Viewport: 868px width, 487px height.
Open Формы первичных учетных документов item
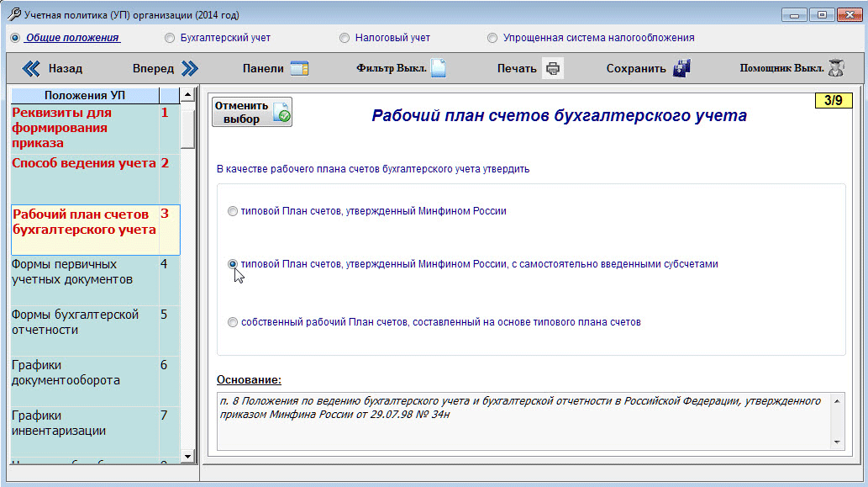(x=95, y=280)
